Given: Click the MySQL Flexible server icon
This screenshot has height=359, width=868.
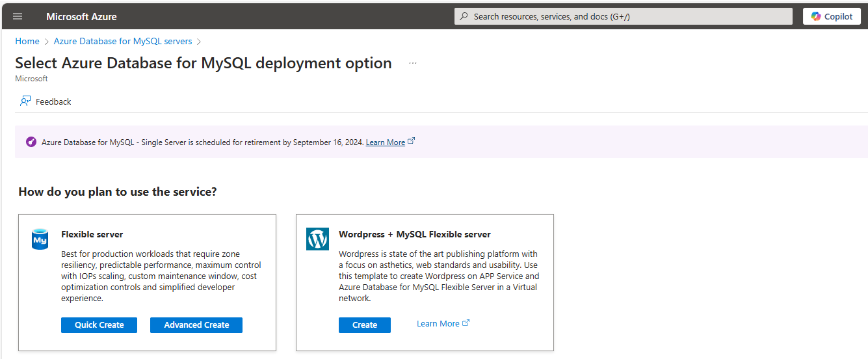Looking at the screenshot, I should pos(40,239).
